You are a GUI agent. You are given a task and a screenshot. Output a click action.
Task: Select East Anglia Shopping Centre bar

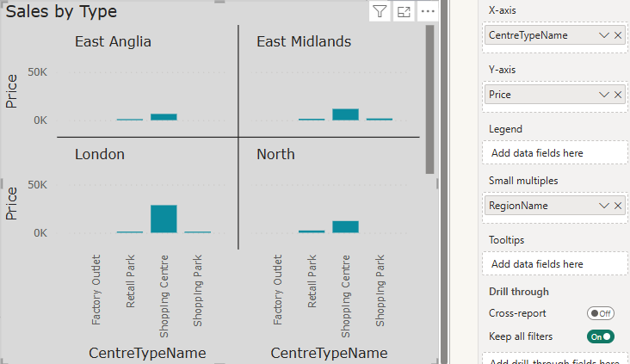pyautogui.click(x=164, y=117)
